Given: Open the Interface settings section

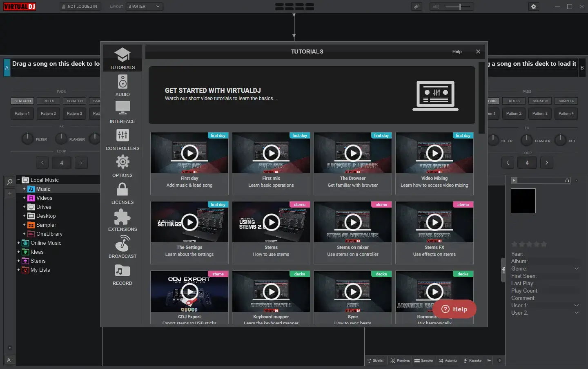Looking at the screenshot, I should pos(122,112).
